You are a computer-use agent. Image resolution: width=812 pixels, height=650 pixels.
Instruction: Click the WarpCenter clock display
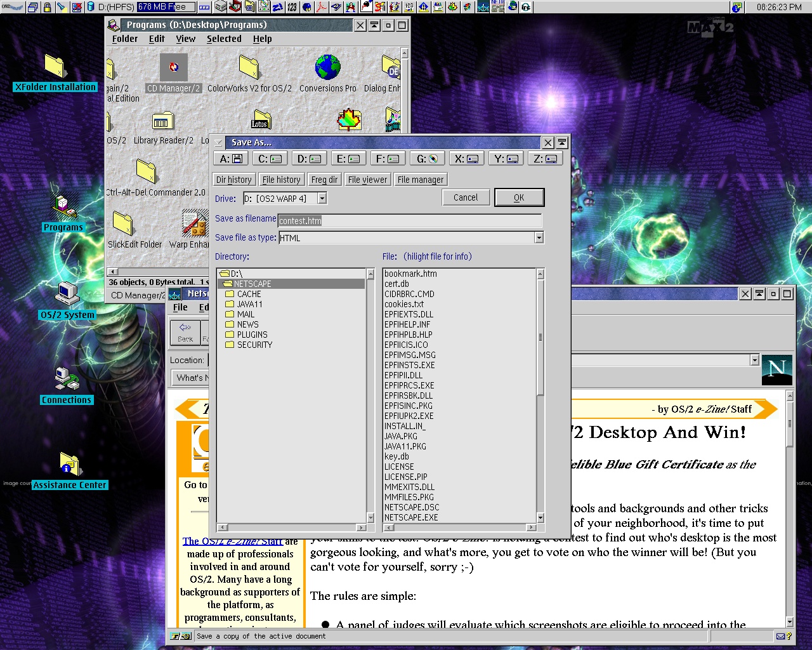click(x=779, y=7)
